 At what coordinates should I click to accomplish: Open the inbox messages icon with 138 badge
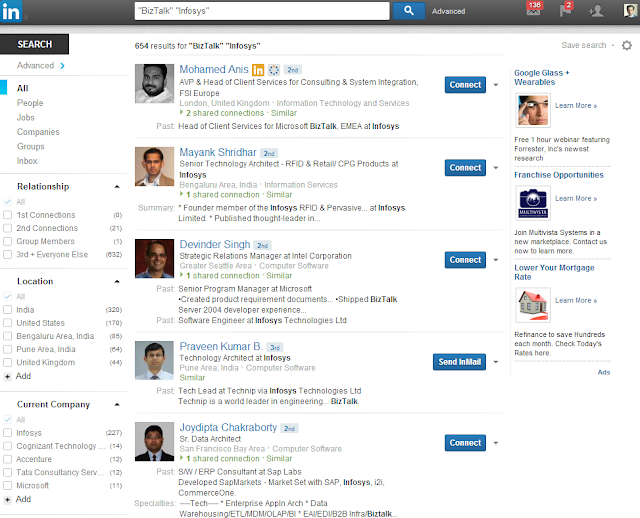click(533, 9)
